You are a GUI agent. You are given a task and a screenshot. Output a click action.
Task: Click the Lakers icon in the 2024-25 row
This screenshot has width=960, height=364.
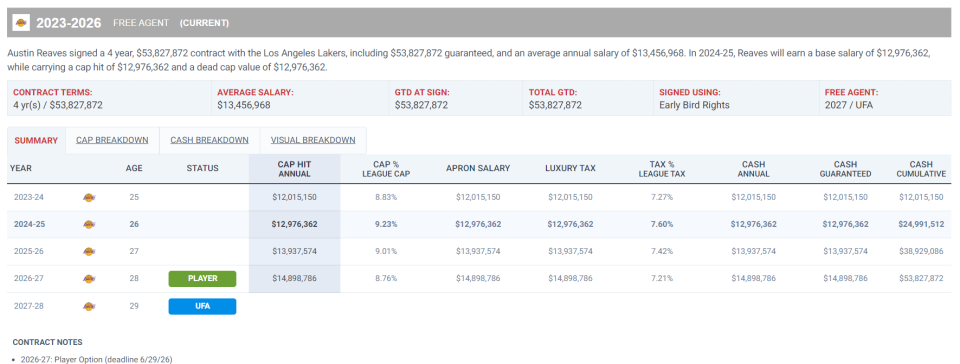tap(89, 225)
